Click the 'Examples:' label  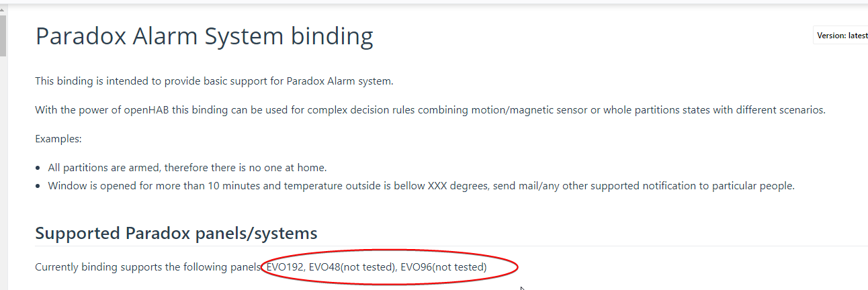click(58, 139)
